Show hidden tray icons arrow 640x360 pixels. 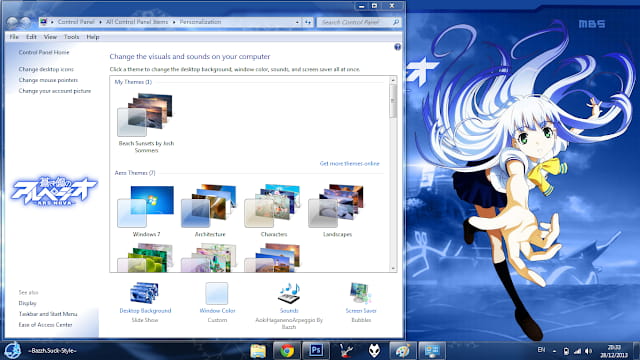[x=554, y=351]
